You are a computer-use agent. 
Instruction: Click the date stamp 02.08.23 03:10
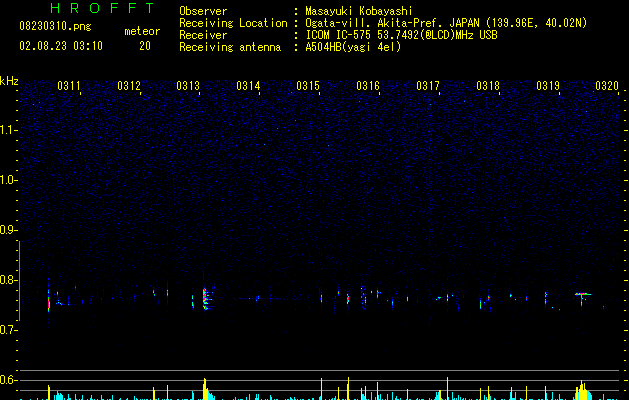[x=61, y=46]
